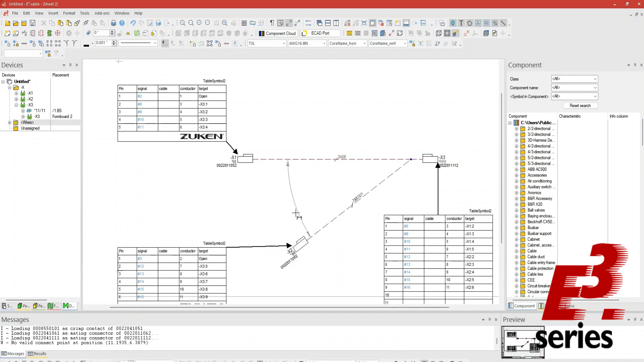Select the ECAD Port tool
The width and height of the screenshot is (644, 362).
(x=320, y=33)
